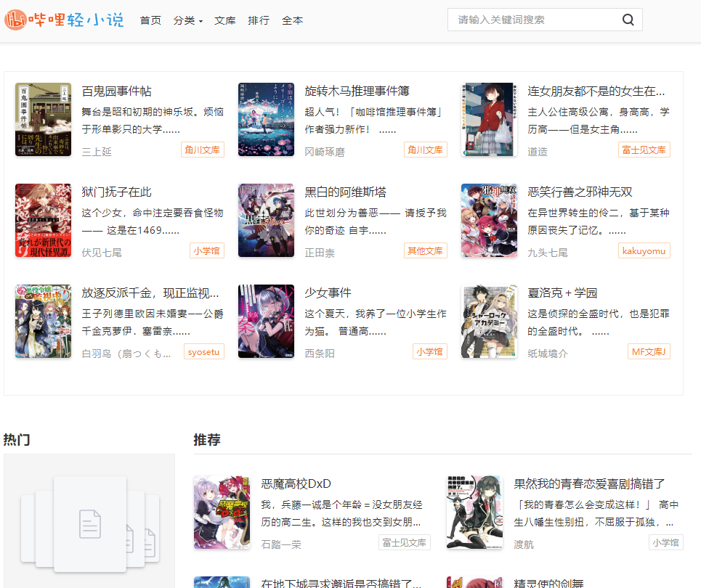Click author name 正田崇
The width and height of the screenshot is (701, 588).
pyautogui.click(x=320, y=253)
